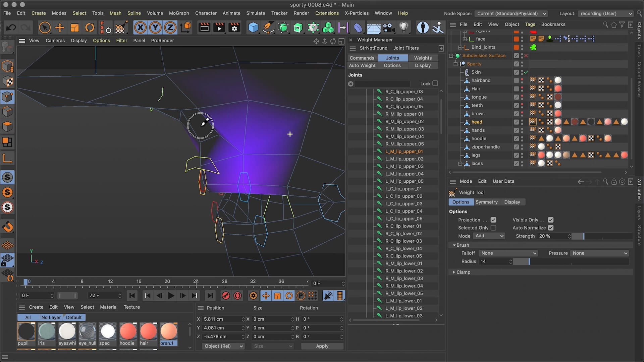Click the Scale tool icon
The image size is (644, 362).
click(74, 27)
